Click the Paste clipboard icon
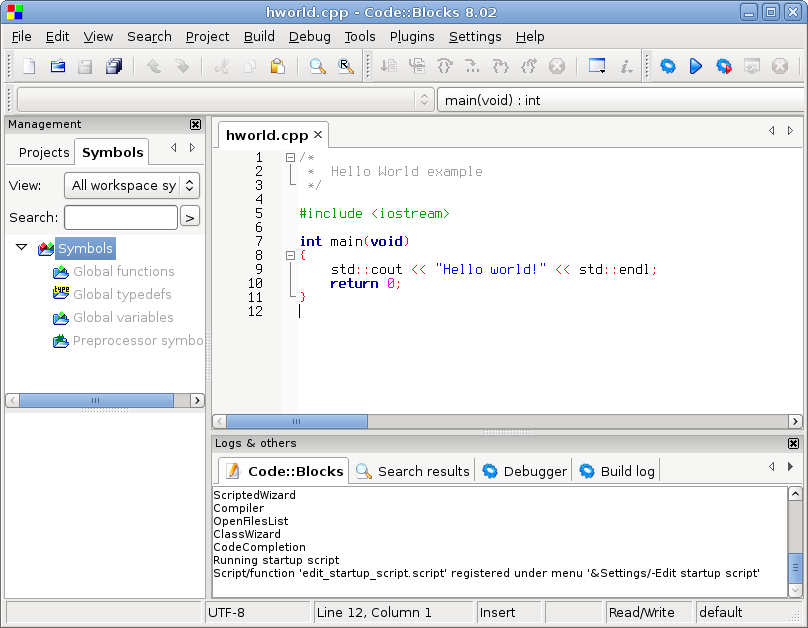808x628 pixels. point(278,67)
